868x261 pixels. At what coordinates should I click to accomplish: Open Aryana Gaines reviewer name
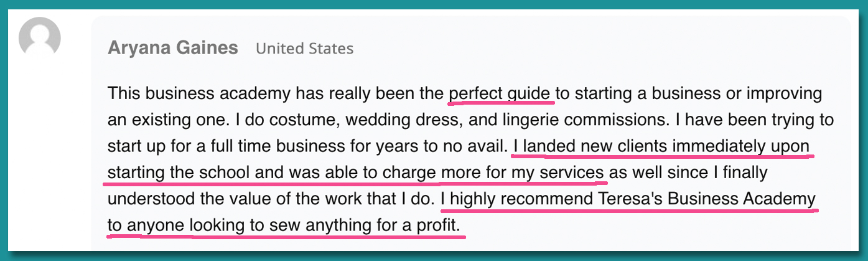pos(172,48)
